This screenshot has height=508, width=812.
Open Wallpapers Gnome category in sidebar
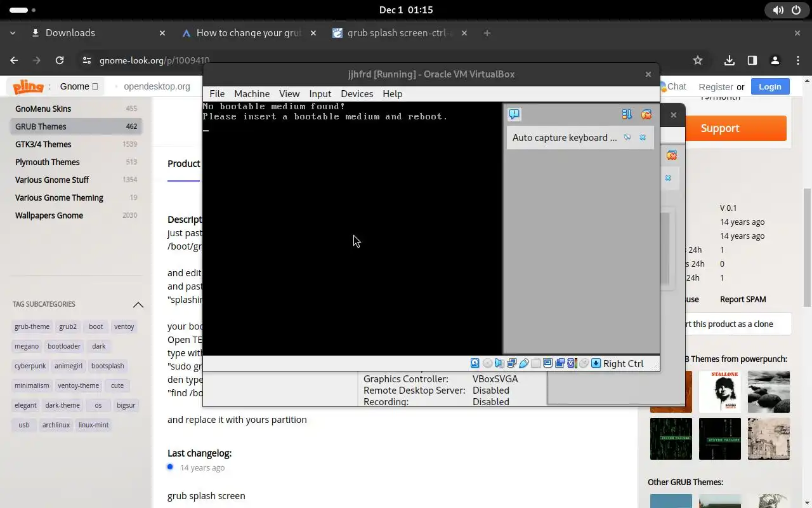coord(76,215)
